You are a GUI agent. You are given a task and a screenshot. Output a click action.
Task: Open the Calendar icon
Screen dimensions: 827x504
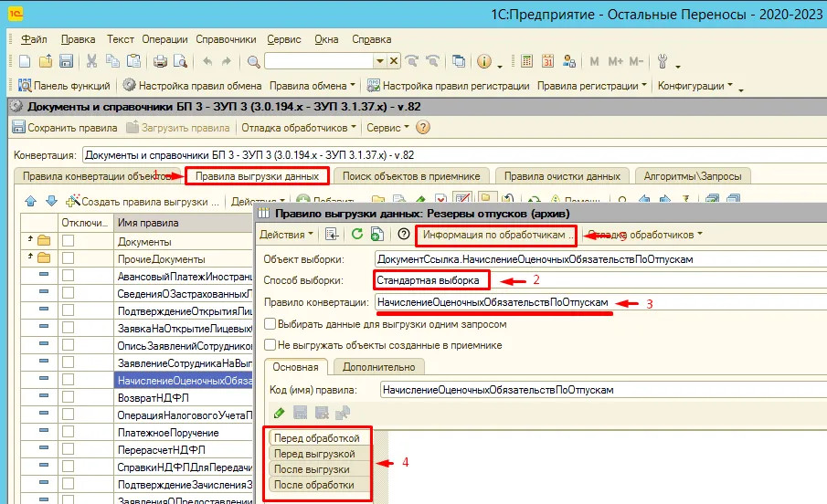pyautogui.click(x=547, y=61)
